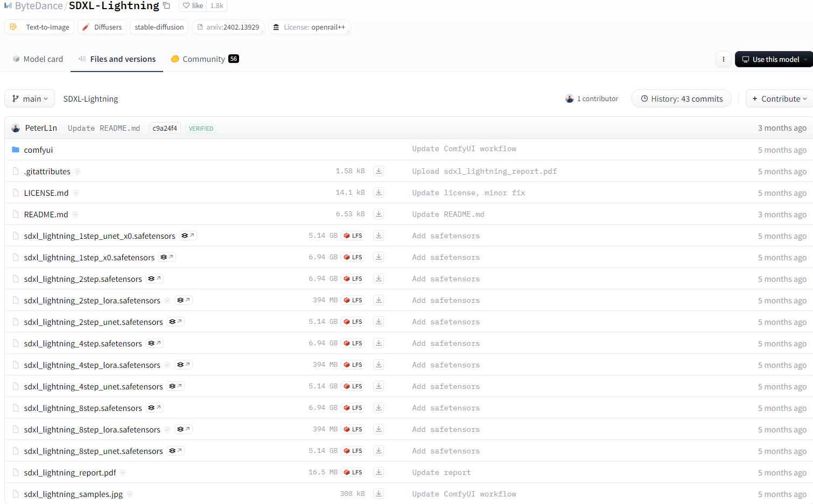Open commit 'Update license, minor fix'
The width and height of the screenshot is (813, 504).
468,193
